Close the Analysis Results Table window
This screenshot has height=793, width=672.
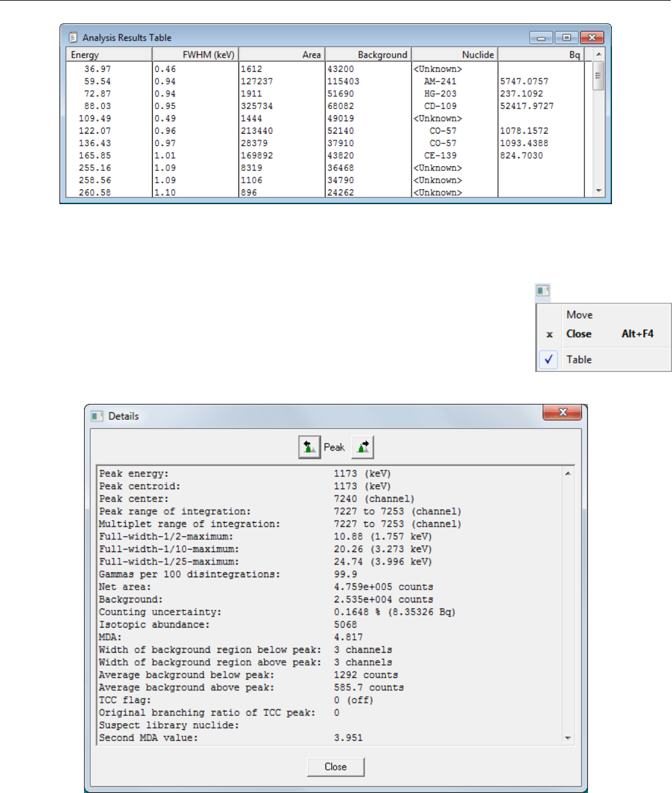(592, 38)
